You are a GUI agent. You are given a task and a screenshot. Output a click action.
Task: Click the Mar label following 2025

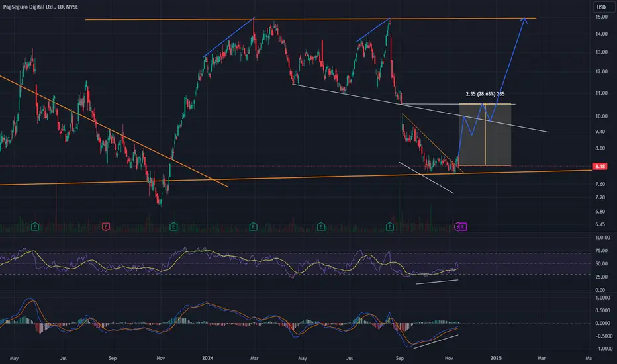[x=542, y=358]
